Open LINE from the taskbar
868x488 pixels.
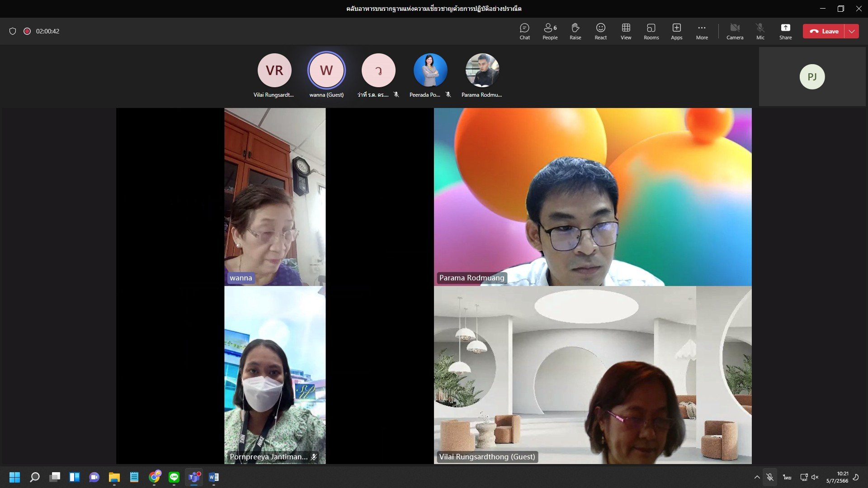pos(174,477)
